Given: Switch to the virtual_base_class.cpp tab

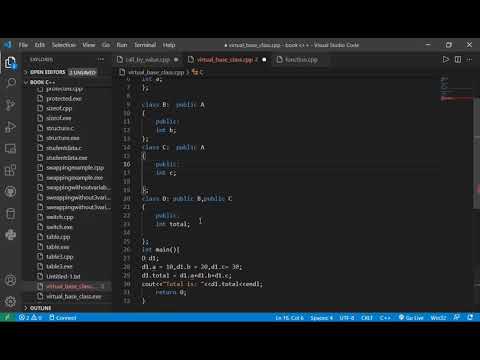Looking at the screenshot, I should tap(227, 60).
